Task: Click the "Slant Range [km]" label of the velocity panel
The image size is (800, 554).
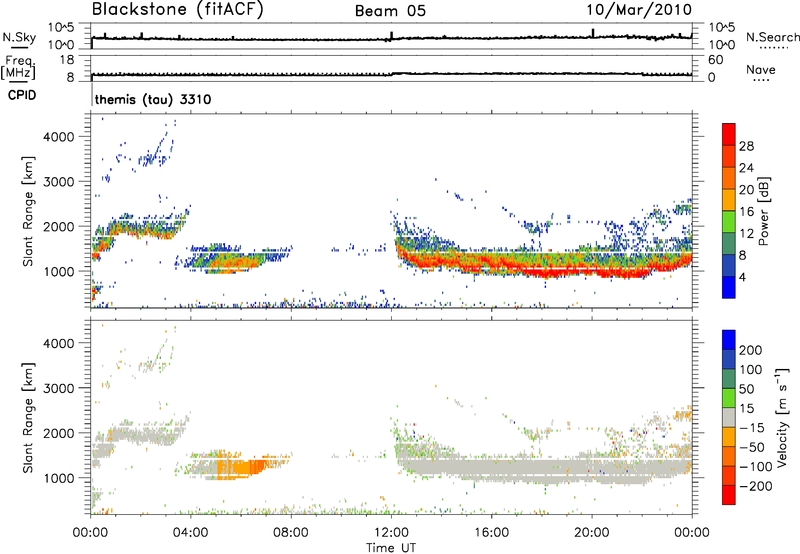Action: [x=28, y=418]
